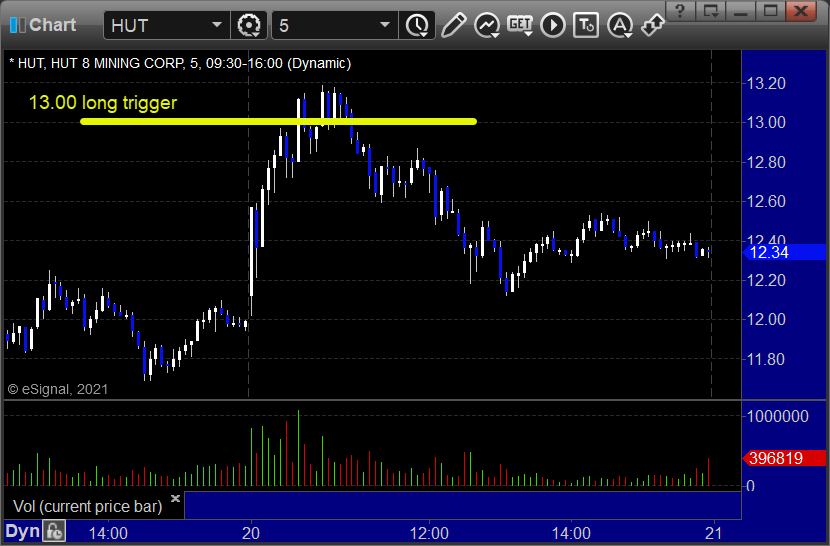The width and height of the screenshot is (830, 546).
Task: Click the 12.00 price axis label
Action: (766, 319)
